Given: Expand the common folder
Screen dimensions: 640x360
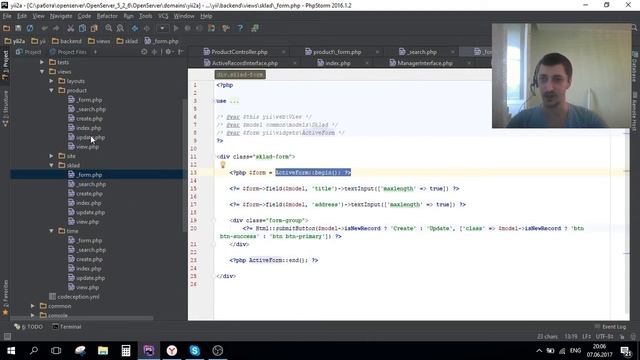Looking at the screenshot, I should click(33, 306).
